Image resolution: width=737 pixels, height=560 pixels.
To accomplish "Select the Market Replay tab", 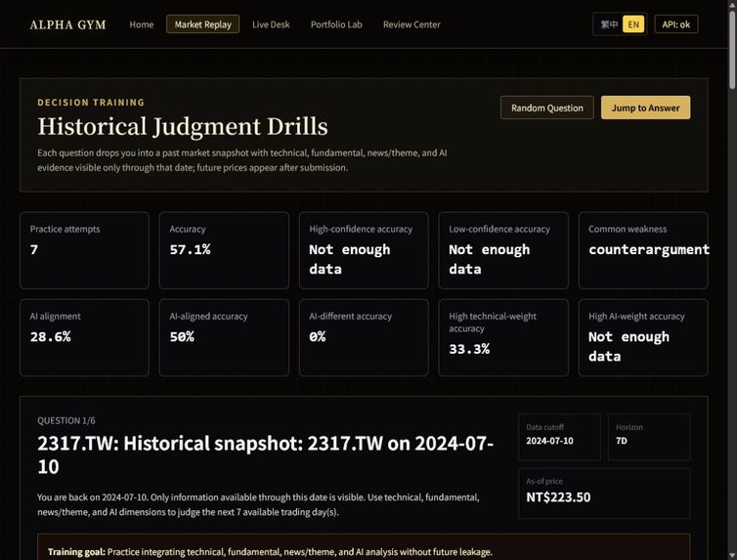I will point(202,24).
